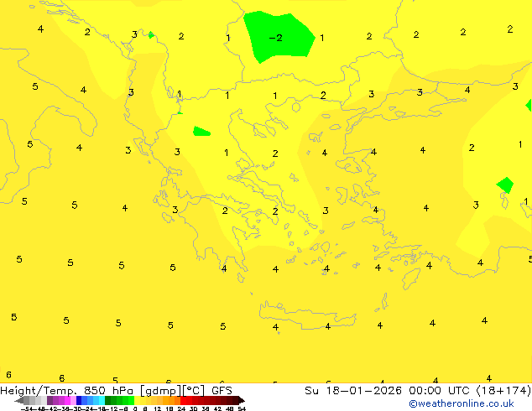Click the '00:00 UTC' time text
Image resolution: width=532 pixels, height=411 pixels.
pyautogui.click(x=441, y=391)
